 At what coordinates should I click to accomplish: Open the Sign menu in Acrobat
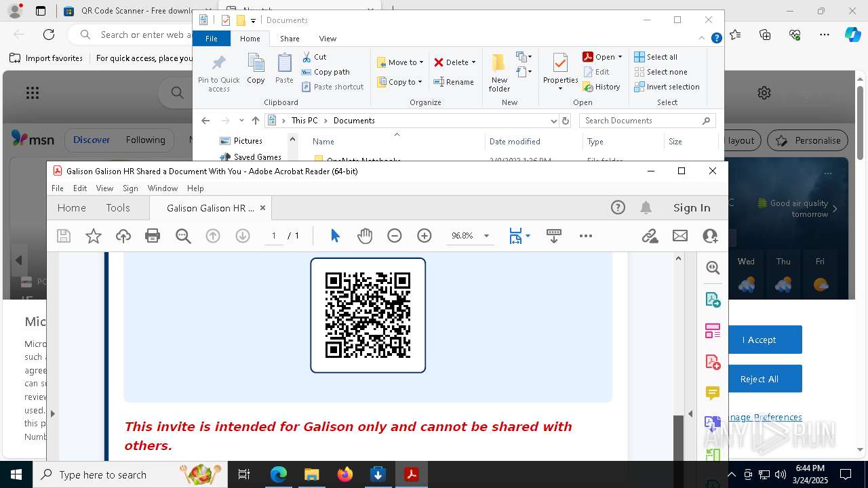click(x=130, y=188)
